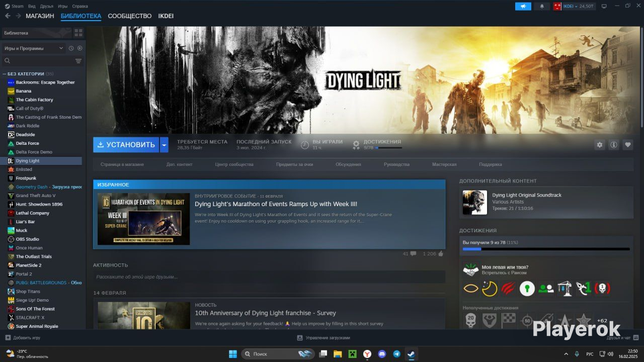The image size is (644, 362).
Task: Click the red claw marks achievement
Action: (x=508, y=289)
